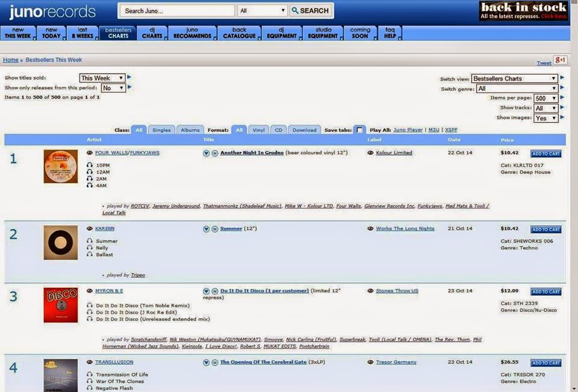
Task: Select the Albums class tab
Action: point(190,130)
